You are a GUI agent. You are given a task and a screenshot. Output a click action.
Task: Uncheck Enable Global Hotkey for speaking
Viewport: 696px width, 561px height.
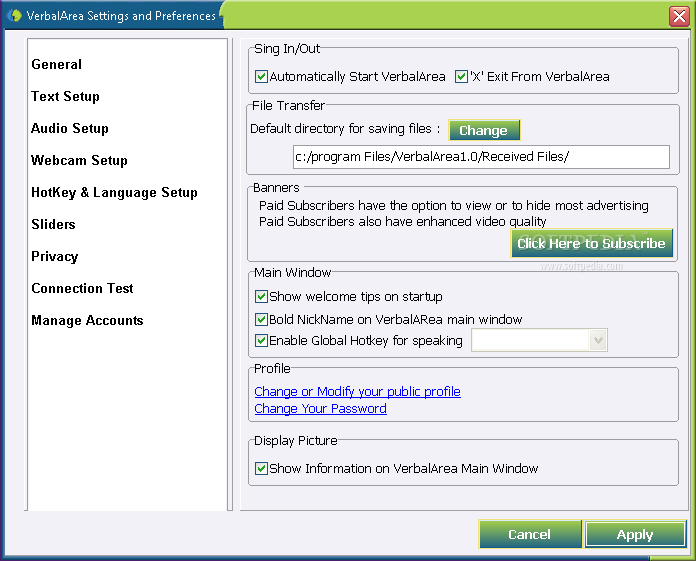tap(261, 340)
